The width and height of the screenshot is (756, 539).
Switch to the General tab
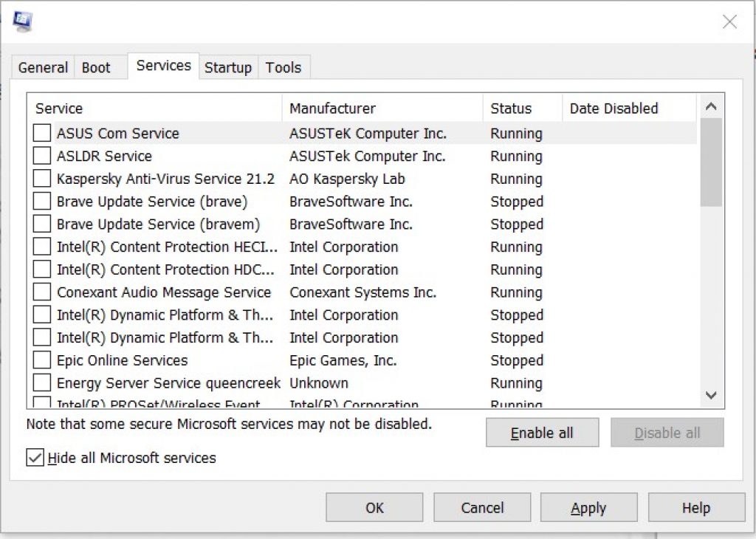tap(42, 67)
